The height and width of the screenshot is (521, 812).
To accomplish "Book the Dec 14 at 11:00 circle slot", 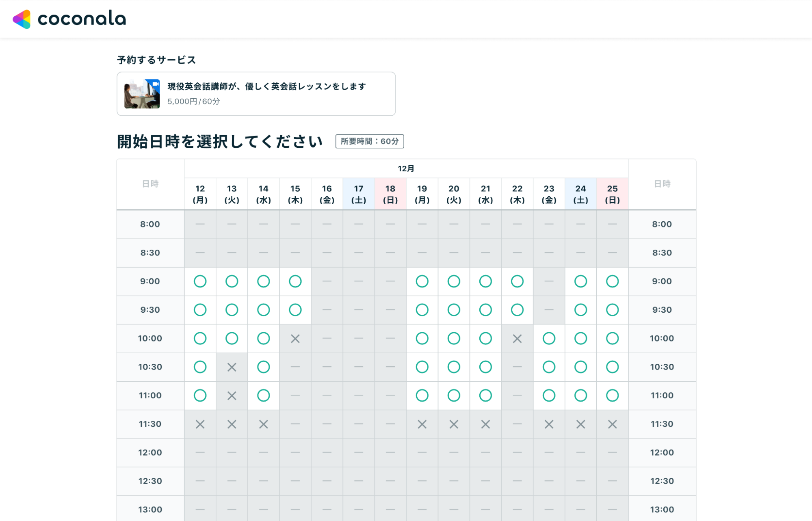I will point(263,395).
